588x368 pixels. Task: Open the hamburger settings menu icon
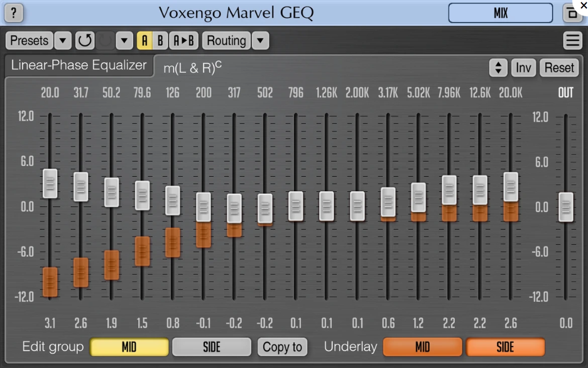pos(573,40)
